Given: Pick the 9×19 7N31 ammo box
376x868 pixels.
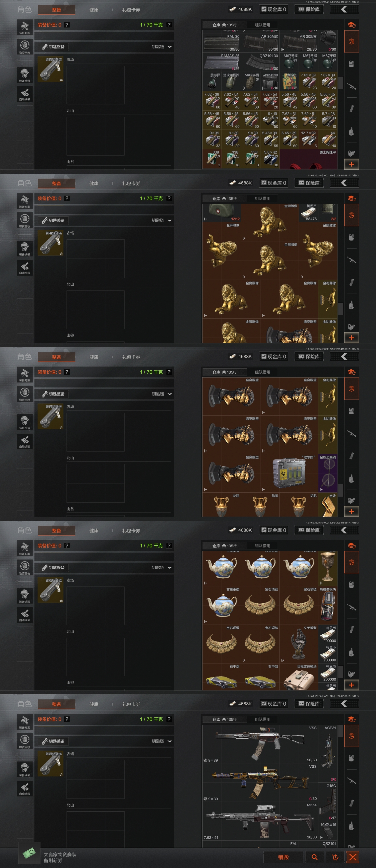Looking at the screenshot, I should pos(270,120).
